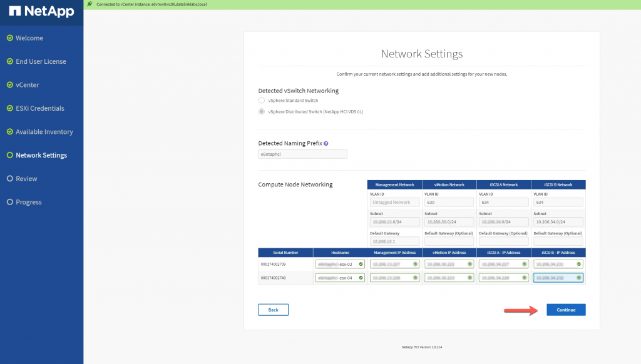Select the Network Settings step in sidebar

(x=41, y=155)
